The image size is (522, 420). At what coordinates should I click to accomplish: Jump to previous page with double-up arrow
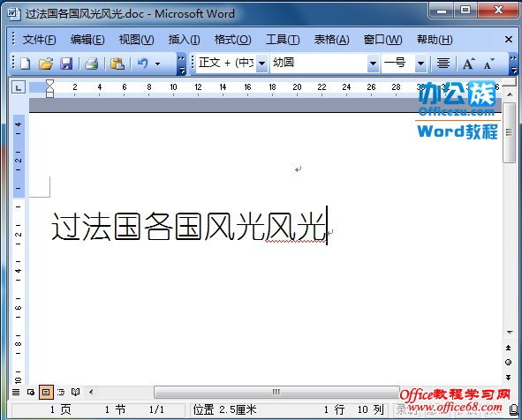click(x=509, y=348)
